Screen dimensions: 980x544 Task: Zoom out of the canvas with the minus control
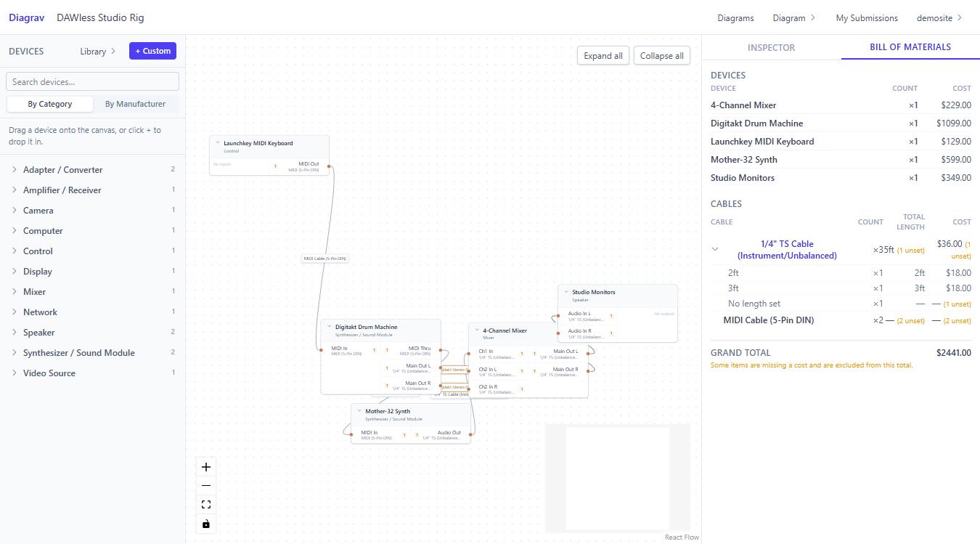(206, 486)
